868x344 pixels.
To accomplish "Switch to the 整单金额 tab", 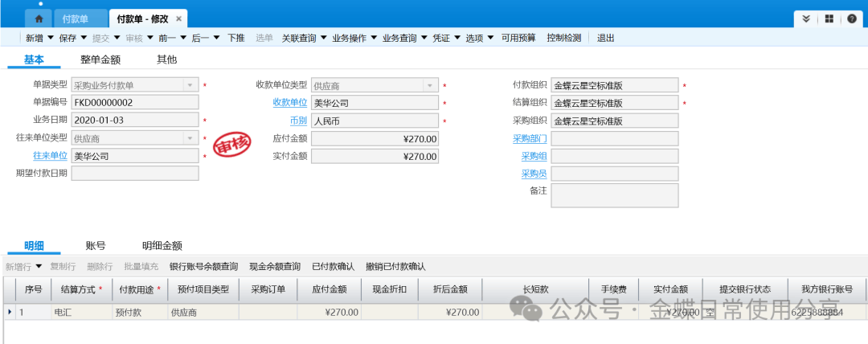I will [x=100, y=59].
